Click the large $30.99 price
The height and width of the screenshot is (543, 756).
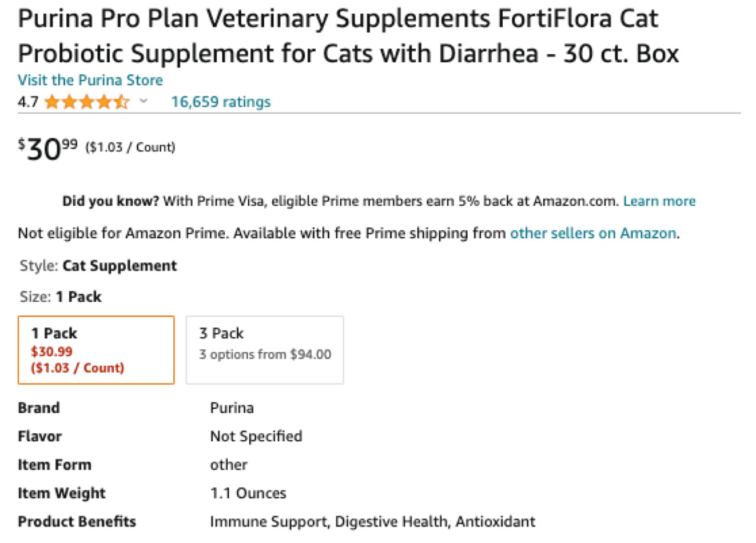(48, 149)
